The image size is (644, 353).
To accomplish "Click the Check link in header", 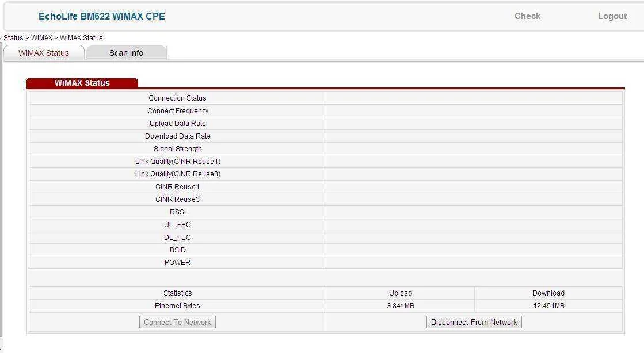I will coord(527,16).
